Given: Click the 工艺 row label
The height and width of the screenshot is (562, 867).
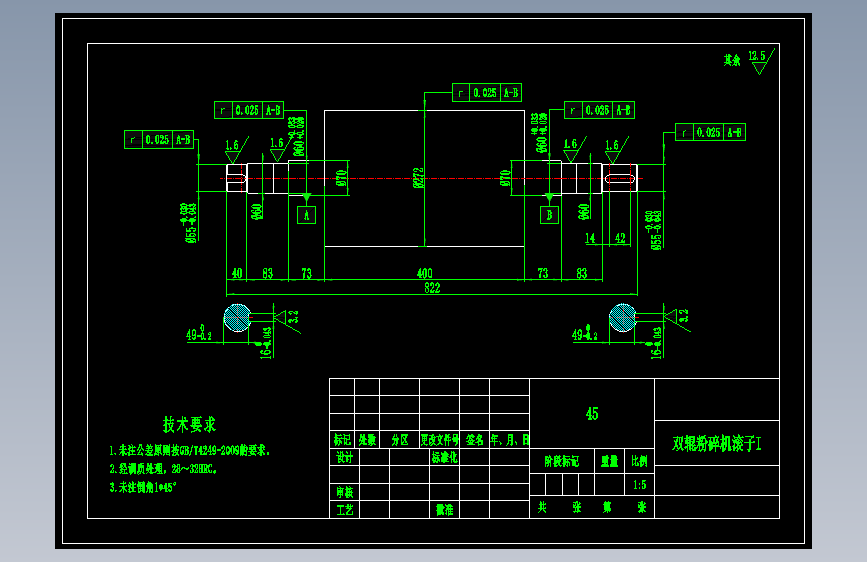Looking at the screenshot, I should click(344, 509).
